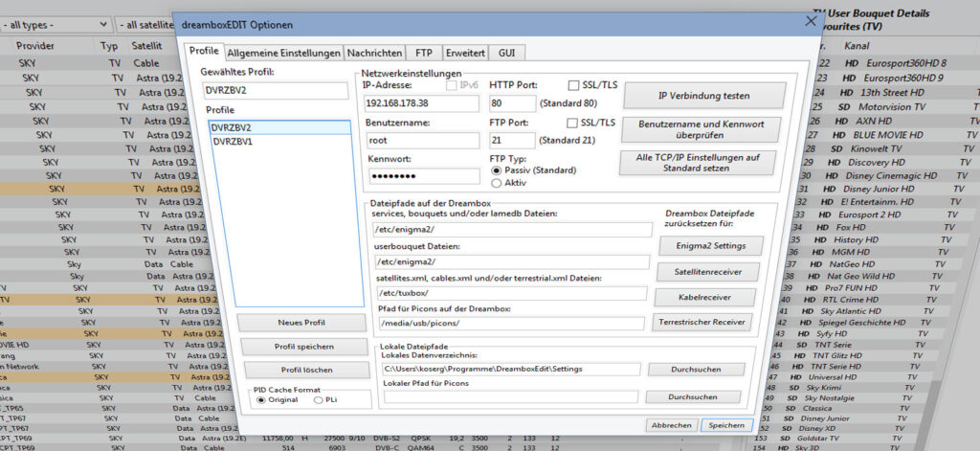980x451 pixels.
Task: Switch to the Erweitert tab
Action: click(466, 53)
